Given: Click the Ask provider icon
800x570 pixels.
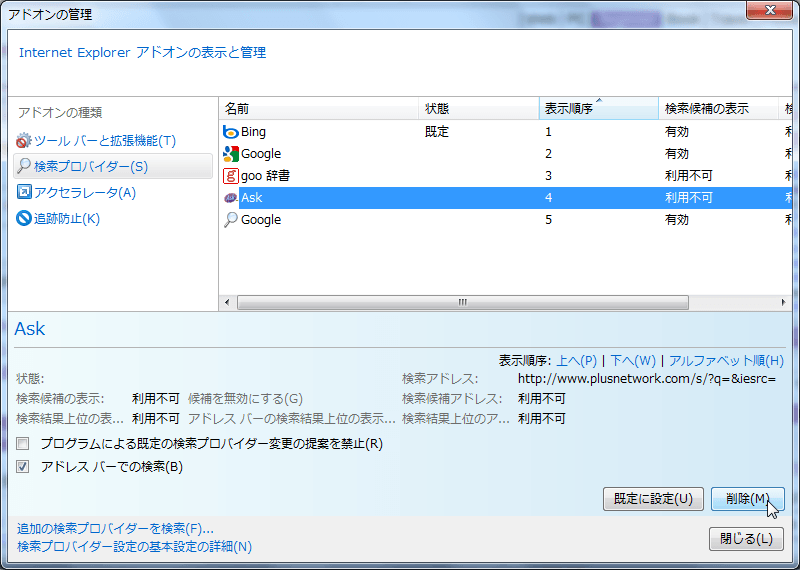Looking at the screenshot, I should click(231, 198).
